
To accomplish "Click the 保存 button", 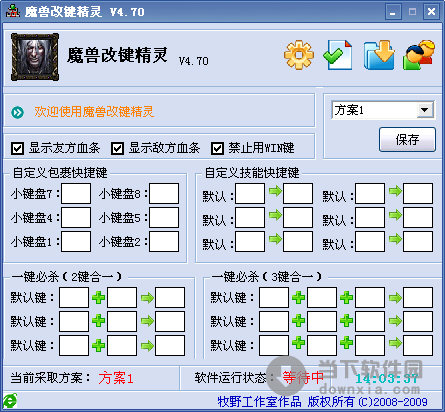I will pyautogui.click(x=407, y=139).
